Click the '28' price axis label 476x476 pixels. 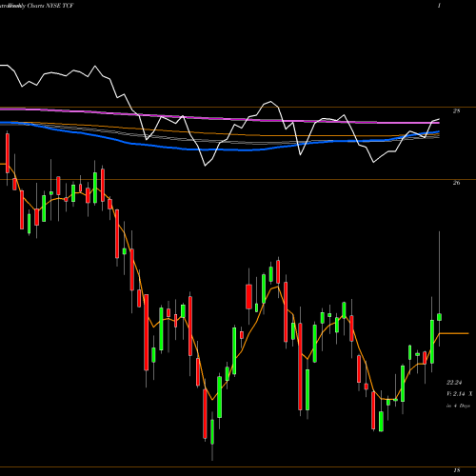(456, 111)
